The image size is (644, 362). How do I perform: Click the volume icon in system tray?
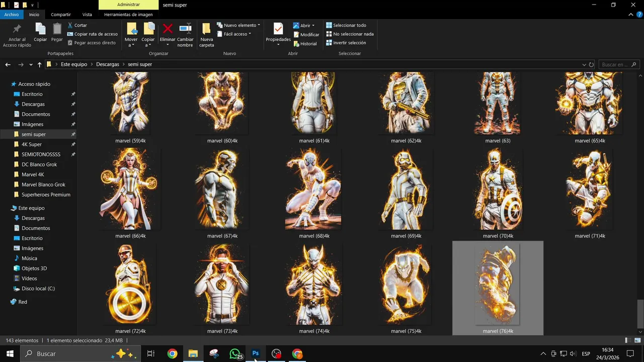pyautogui.click(x=573, y=354)
